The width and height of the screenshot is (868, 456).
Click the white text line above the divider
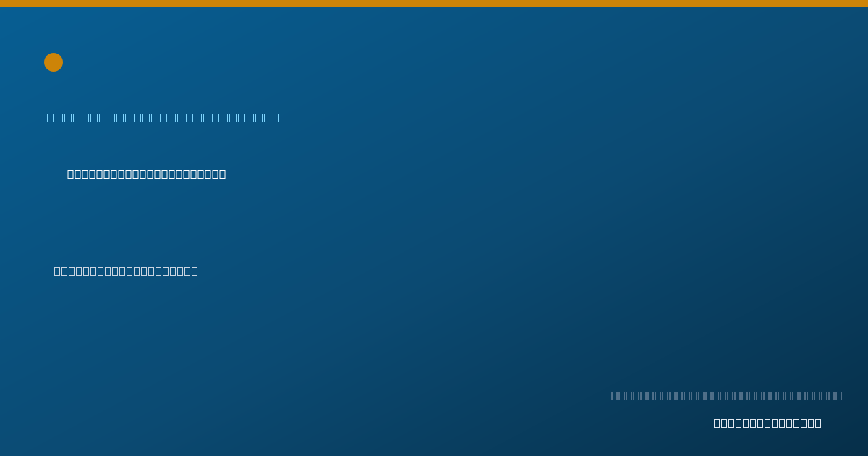(x=126, y=271)
